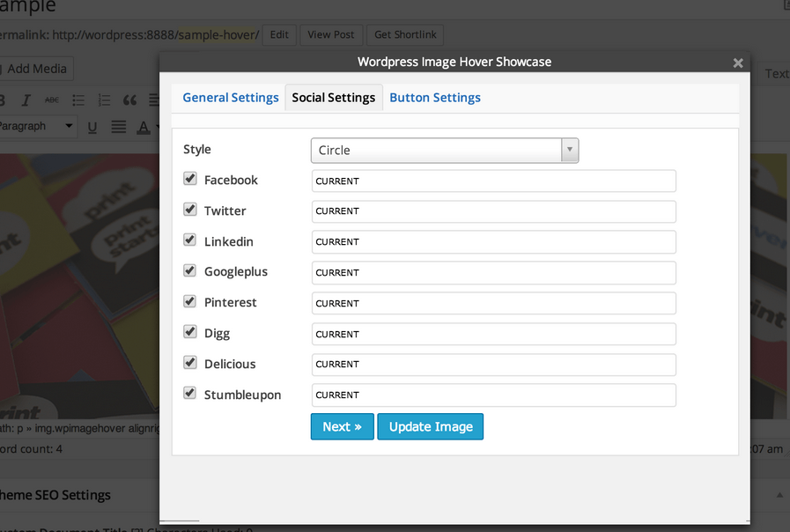The image size is (790, 532).
Task: Apply strikethrough formatting in the editor
Action: [52, 100]
